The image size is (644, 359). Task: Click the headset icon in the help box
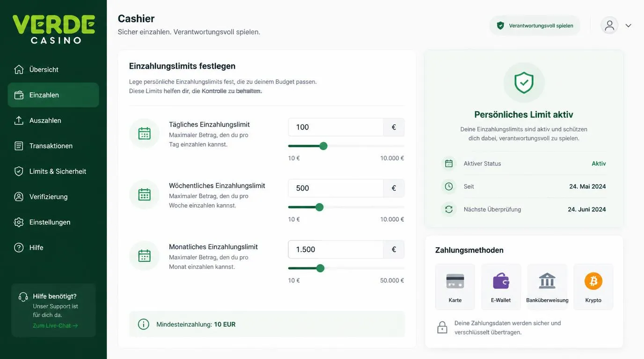point(23,297)
